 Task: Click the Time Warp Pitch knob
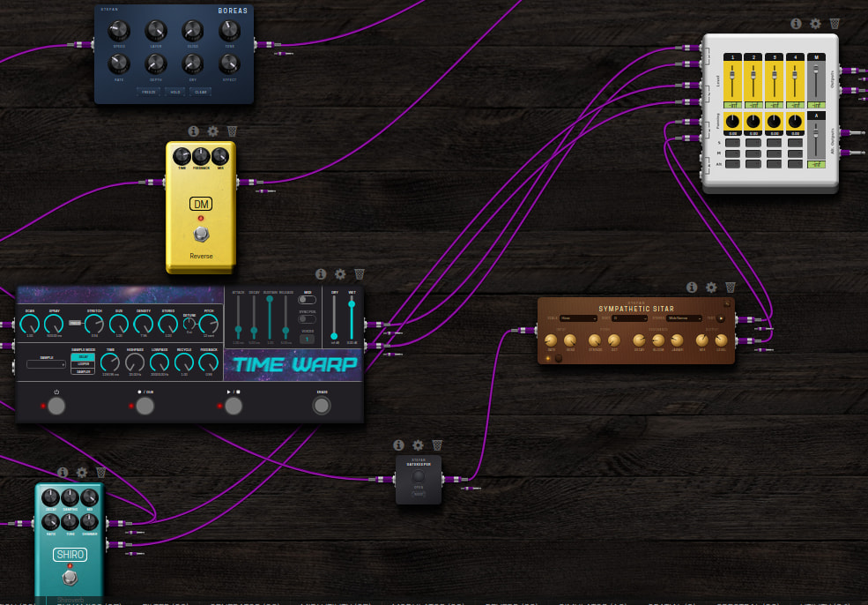click(x=209, y=324)
